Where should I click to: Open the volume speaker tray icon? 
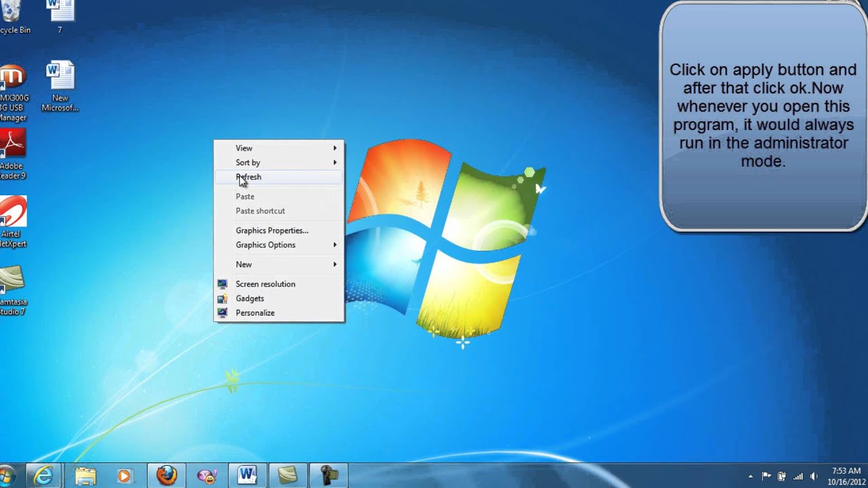tap(814, 476)
